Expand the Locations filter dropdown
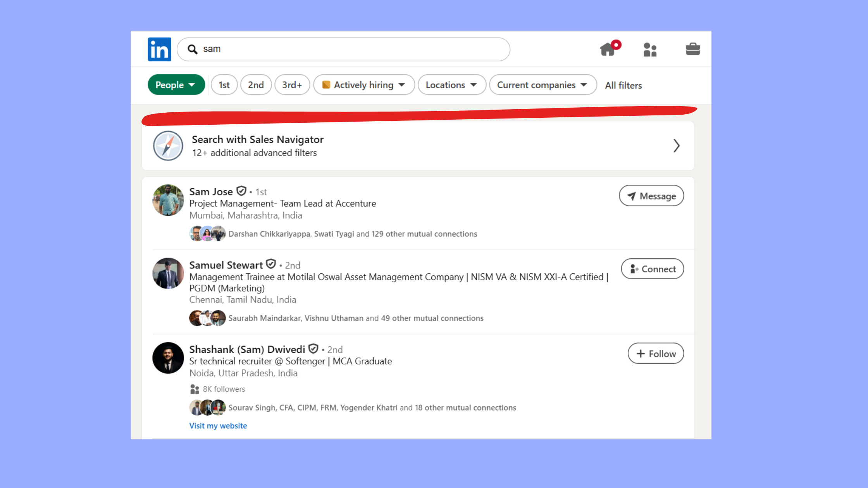 [x=452, y=84]
